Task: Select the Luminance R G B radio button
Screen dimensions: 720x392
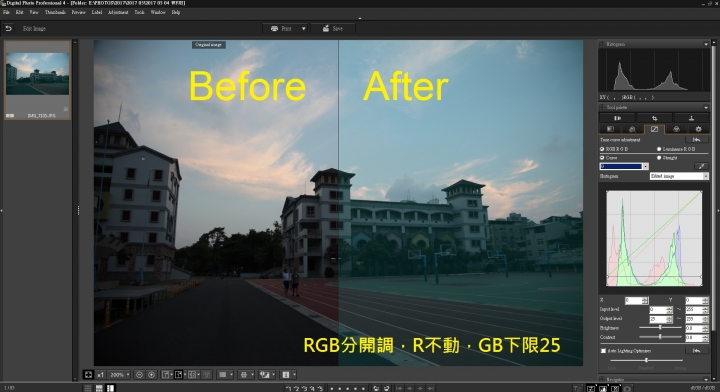Action: 659,149
